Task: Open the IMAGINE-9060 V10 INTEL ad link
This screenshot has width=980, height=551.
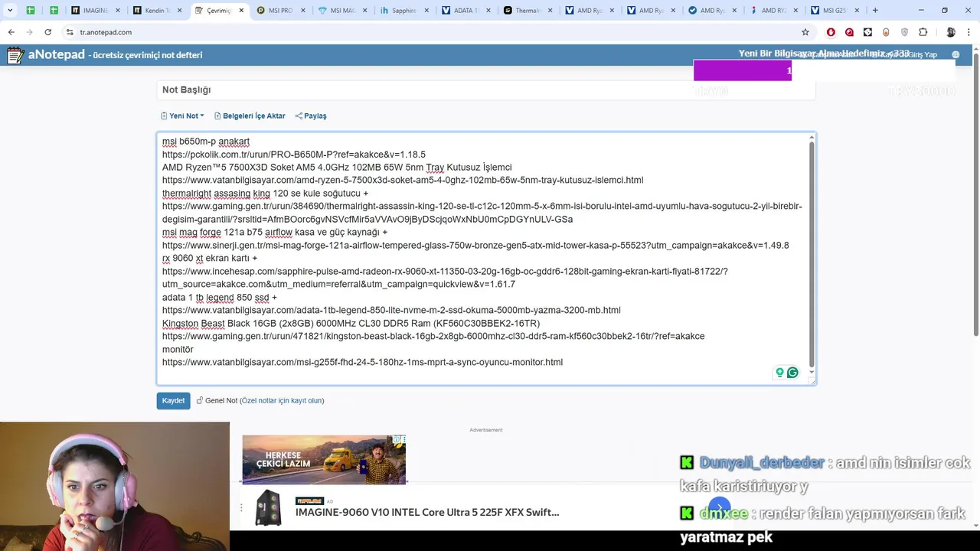Action: pos(427,513)
